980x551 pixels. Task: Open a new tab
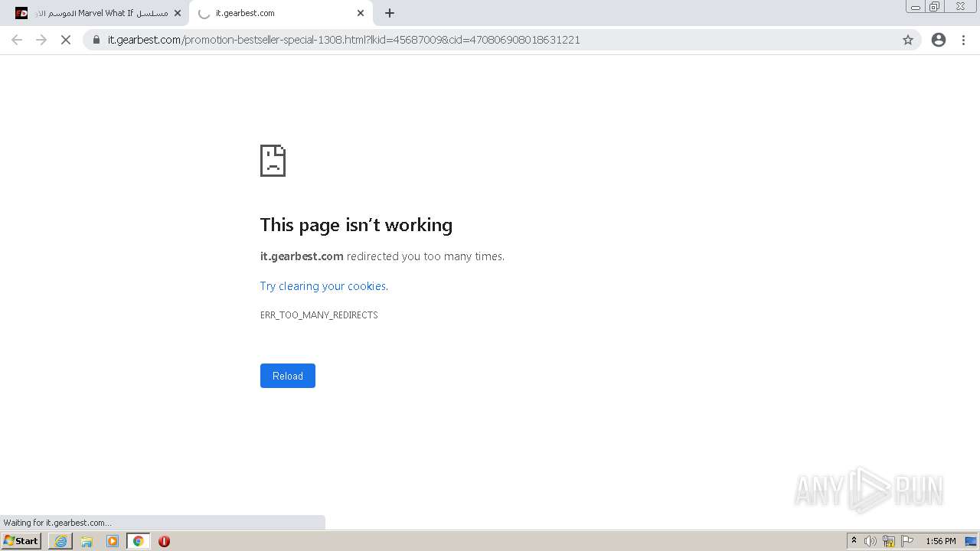[x=390, y=13]
